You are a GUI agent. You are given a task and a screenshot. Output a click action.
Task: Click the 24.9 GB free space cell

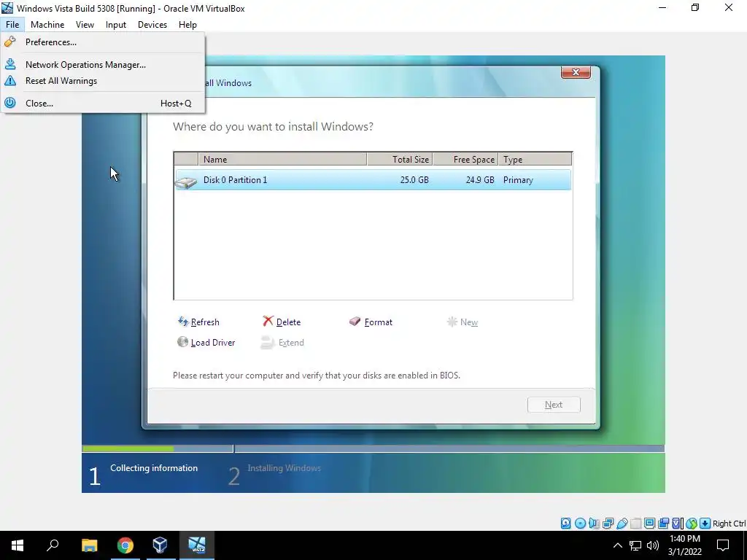(480, 180)
